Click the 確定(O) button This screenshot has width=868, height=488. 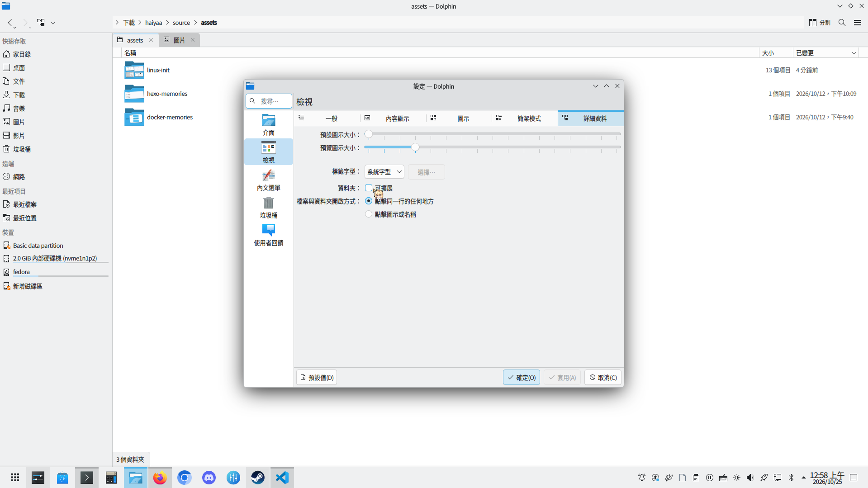[x=521, y=378]
